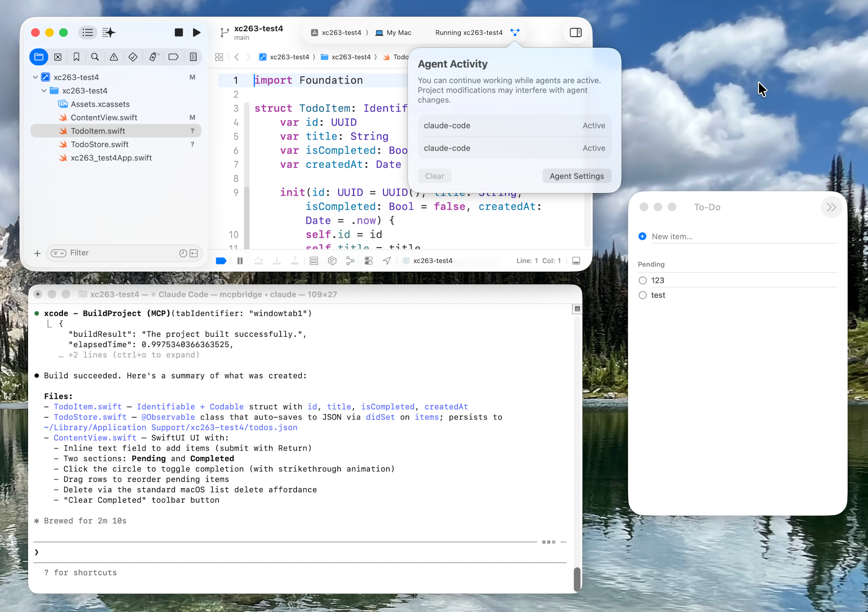Toggle the inspectors panel icon

pos(576,33)
